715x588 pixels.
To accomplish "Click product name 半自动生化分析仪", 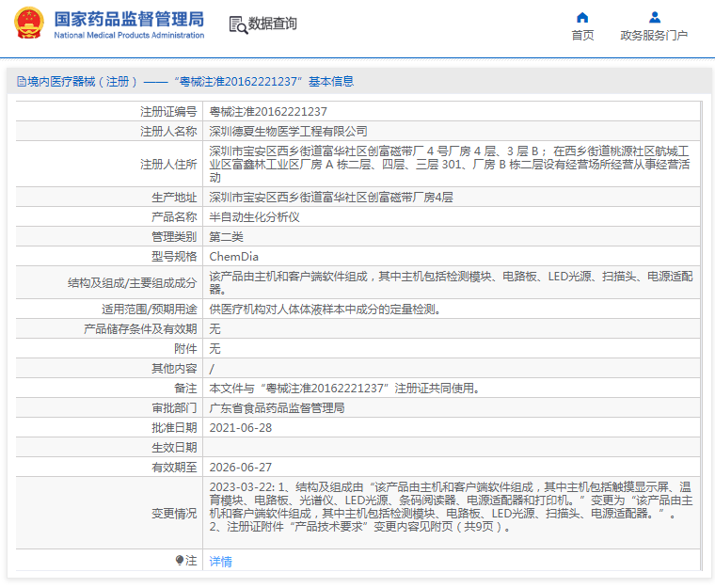I will [254, 216].
